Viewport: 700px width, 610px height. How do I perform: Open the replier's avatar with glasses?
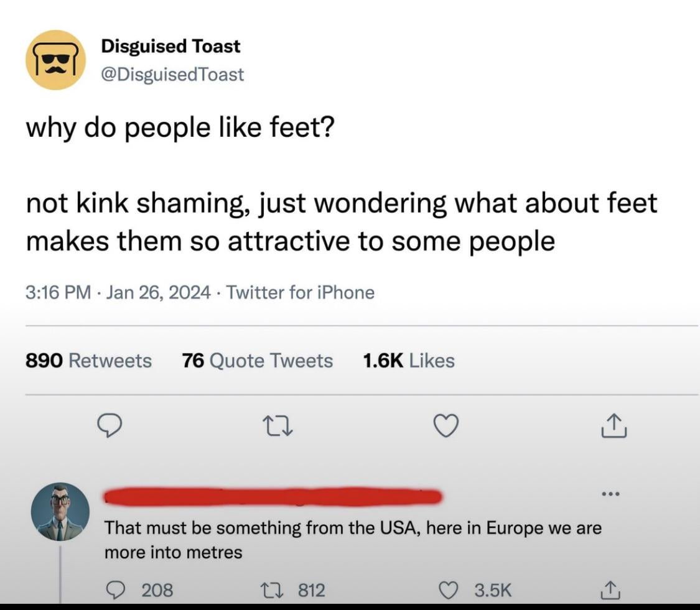(60, 512)
